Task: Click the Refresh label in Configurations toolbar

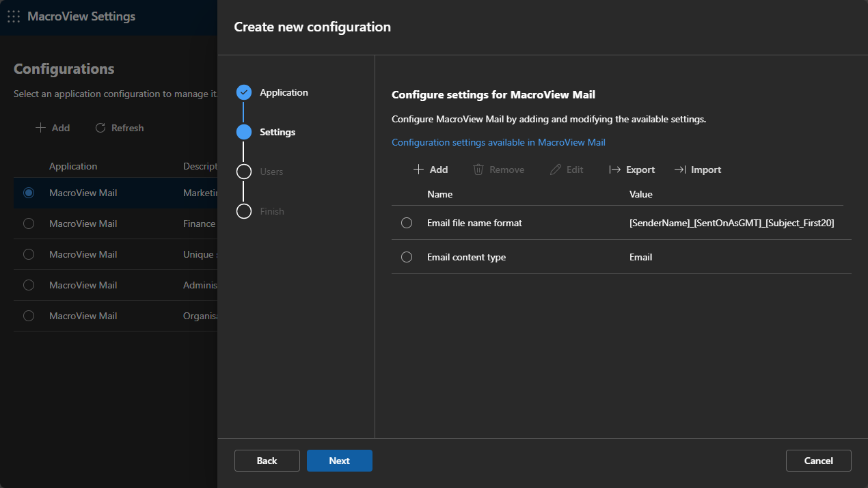Action: tap(127, 128)
